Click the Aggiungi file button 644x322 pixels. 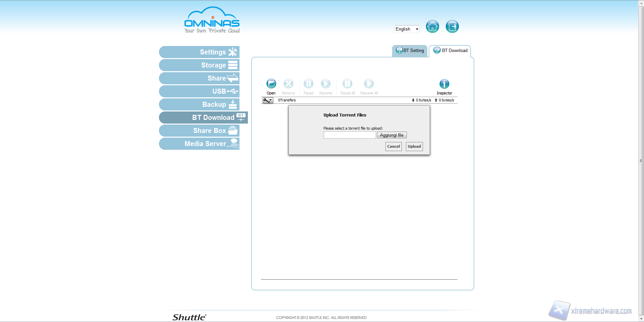click(x=391, y=135)
